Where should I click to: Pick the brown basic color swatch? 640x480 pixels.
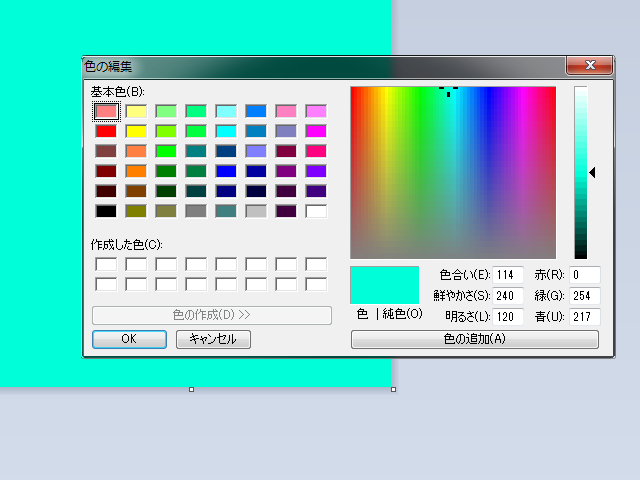[x=136, y=191]
